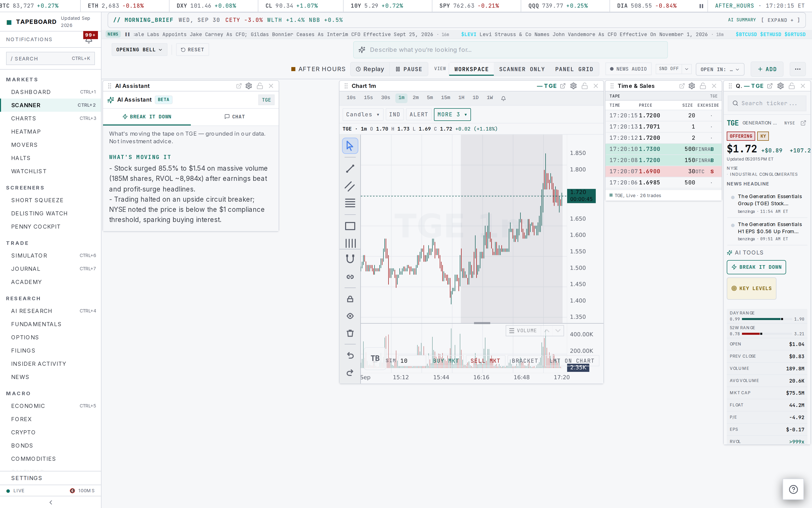Click the Replay button
This screenshot has height=508, width=812.
click(370, 69)
